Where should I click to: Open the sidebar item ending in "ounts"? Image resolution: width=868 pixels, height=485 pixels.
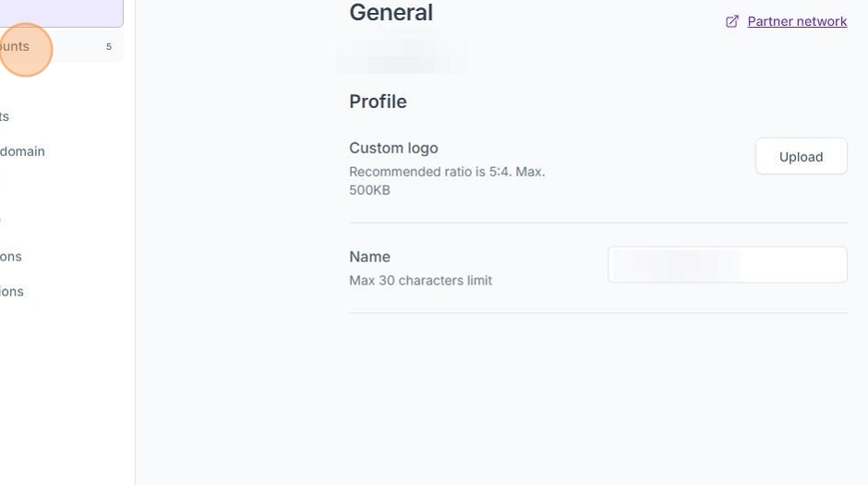(16, 47)
